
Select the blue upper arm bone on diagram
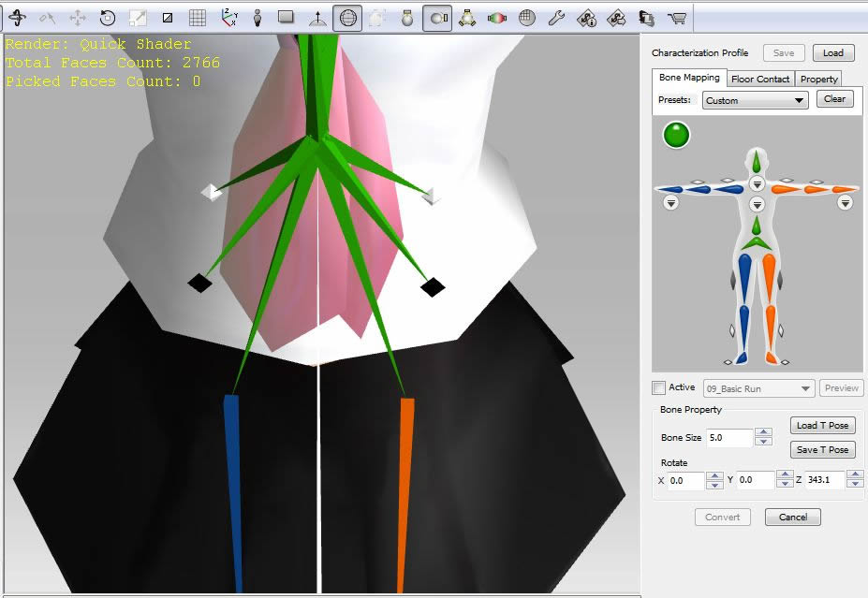pos(728,189)
